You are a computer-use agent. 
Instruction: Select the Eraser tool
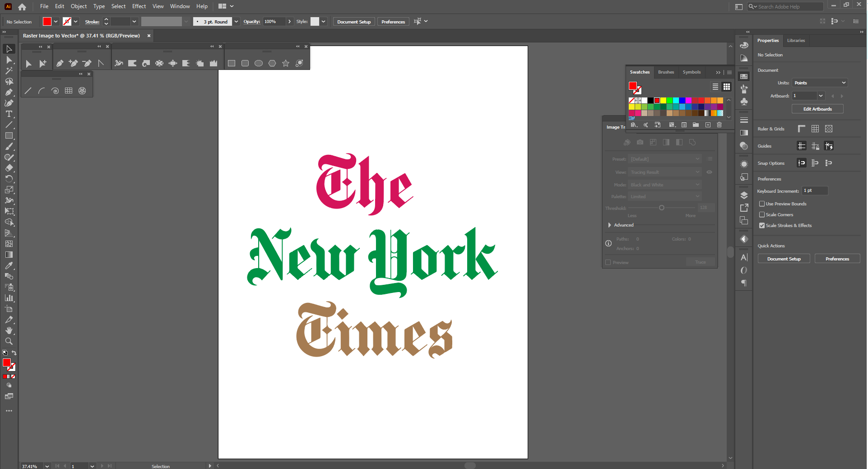click(x=9, y=168)
